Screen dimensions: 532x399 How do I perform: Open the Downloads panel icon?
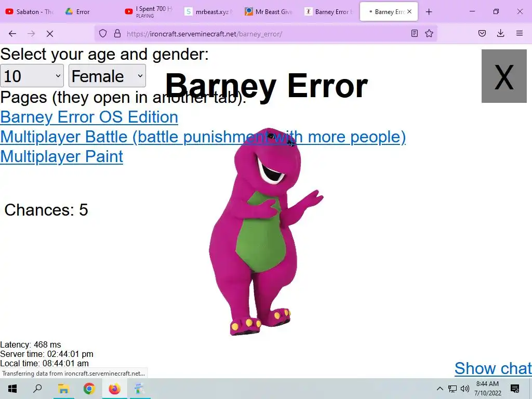point(500,33)
